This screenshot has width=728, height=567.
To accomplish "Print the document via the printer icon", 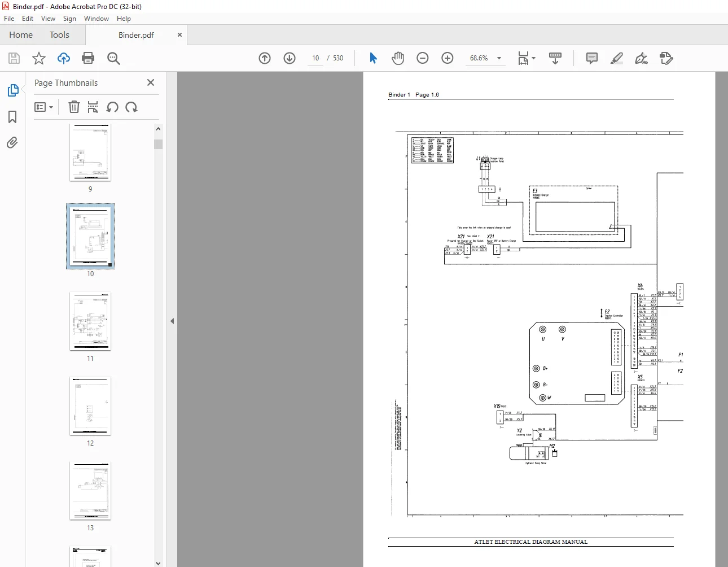I will click(88, 58).
